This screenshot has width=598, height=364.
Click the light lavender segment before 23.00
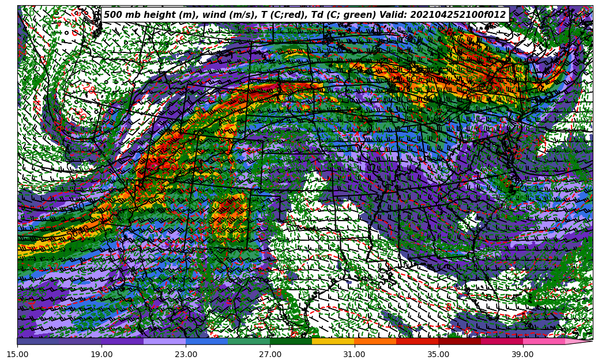[164, 342]
